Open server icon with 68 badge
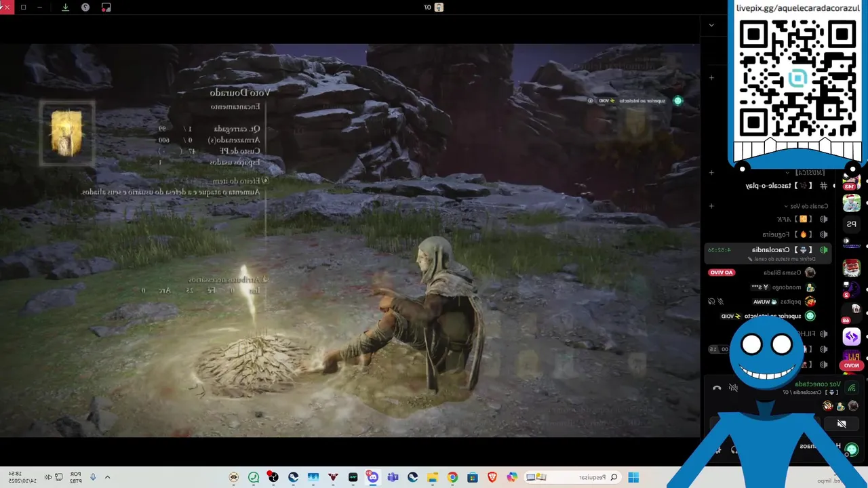This screenshot has height=488, width=868. pos(852,312)
